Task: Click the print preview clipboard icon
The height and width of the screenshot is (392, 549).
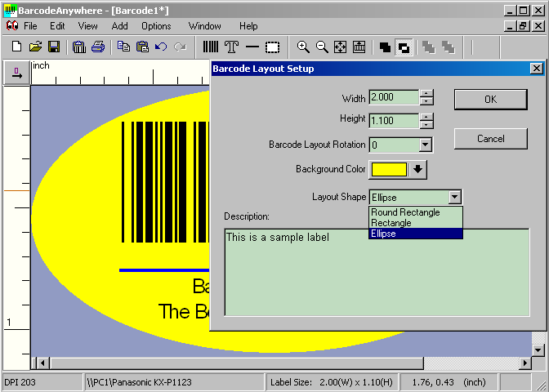Action: [x=79, y=47]
